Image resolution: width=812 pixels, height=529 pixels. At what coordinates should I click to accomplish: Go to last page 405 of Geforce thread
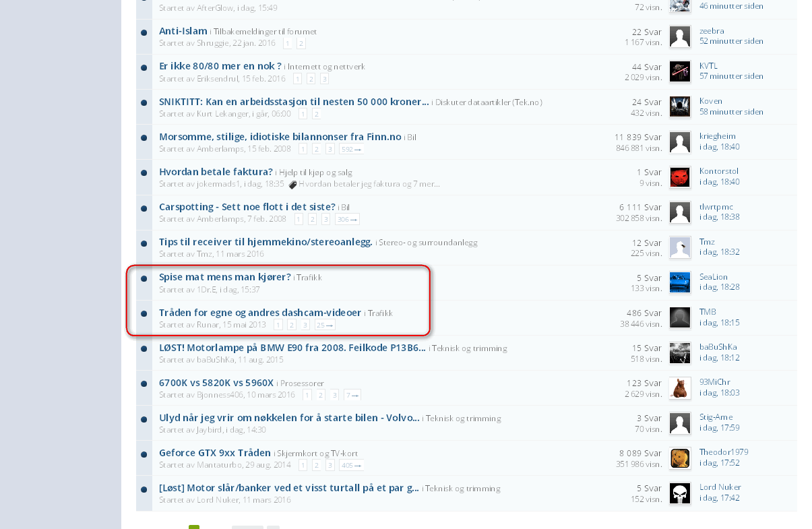[x=351, y=465]
